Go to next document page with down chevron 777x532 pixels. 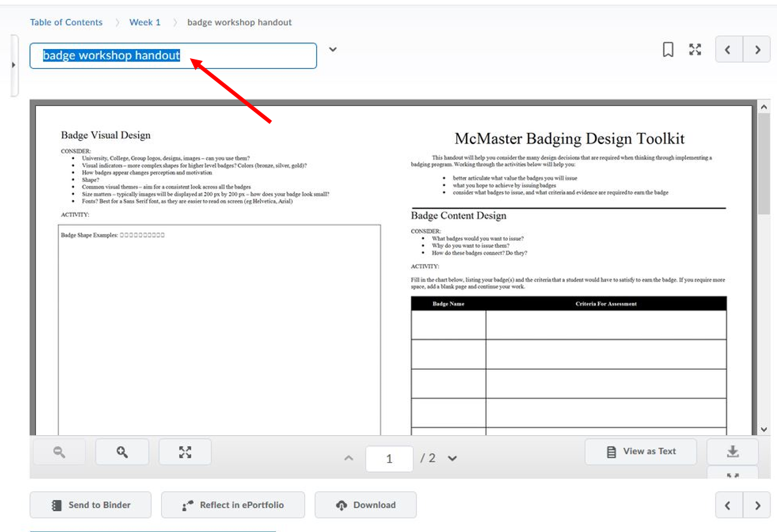point(452,459)
